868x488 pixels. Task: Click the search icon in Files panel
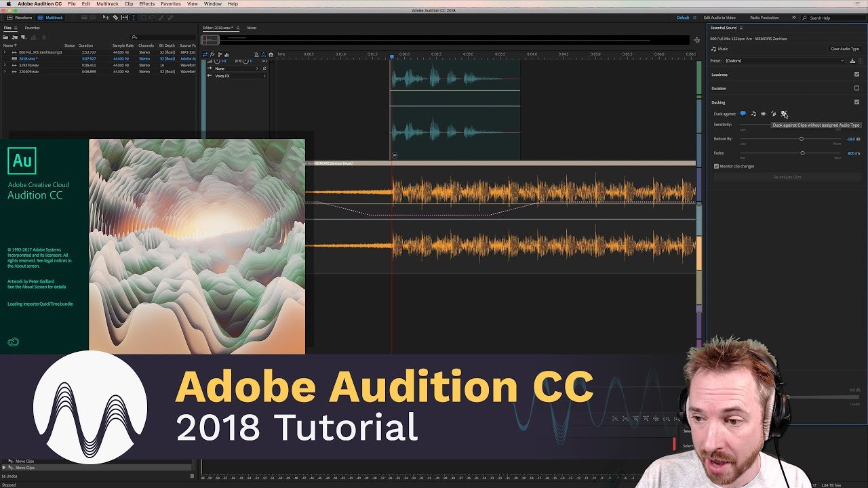tap(134, 37)
